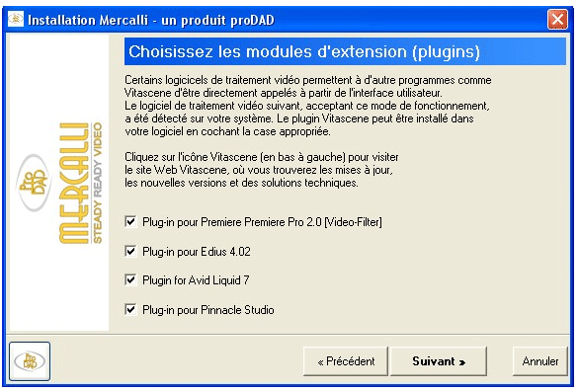
Task: Click the 'Choisissez les modules d'extension' header banner
Action: pyautogui.click(x=345, y=51)
